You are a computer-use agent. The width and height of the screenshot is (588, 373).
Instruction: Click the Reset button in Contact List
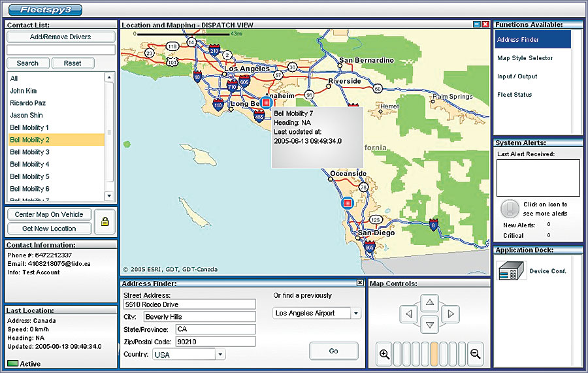[73, 63]
